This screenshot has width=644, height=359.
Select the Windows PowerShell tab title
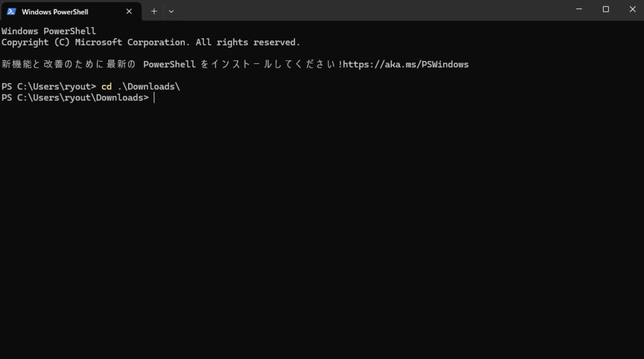point(55,12)
